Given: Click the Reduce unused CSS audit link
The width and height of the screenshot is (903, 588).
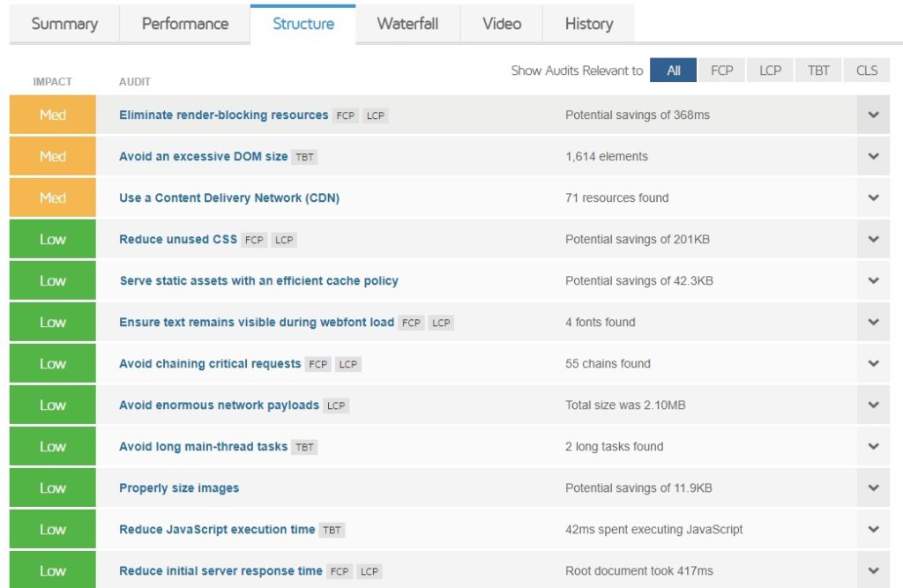Looking at the screenshot, I should point(178,240).
